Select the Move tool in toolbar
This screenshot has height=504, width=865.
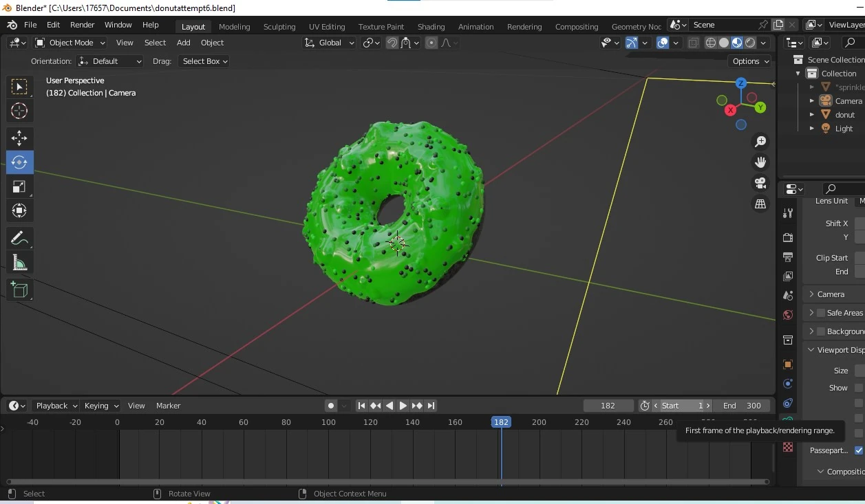(x=19, y=138)
